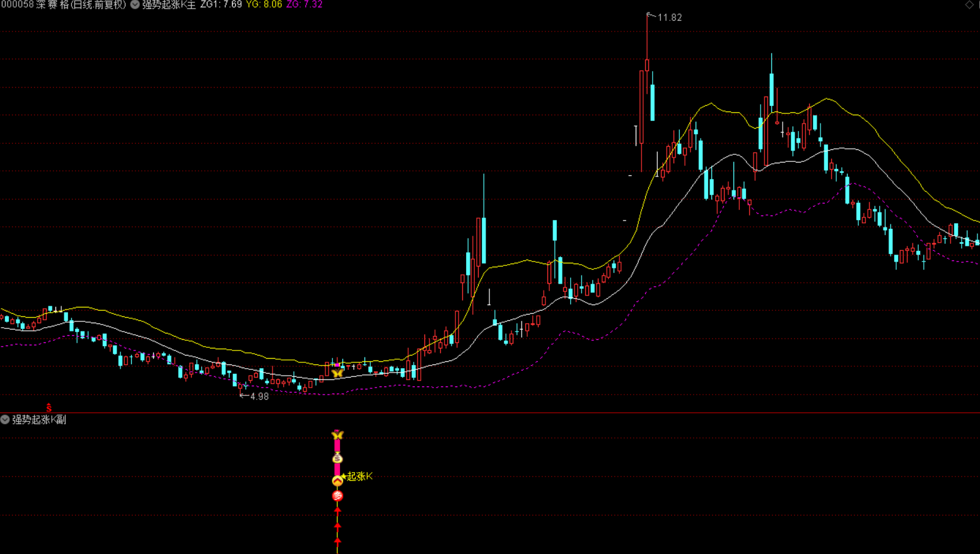Screen dimensions: 980x554
Task: Open the 强势起涨K主 indicator dropdown arrow
Action: pyautogui.click(x=135, y=4)
